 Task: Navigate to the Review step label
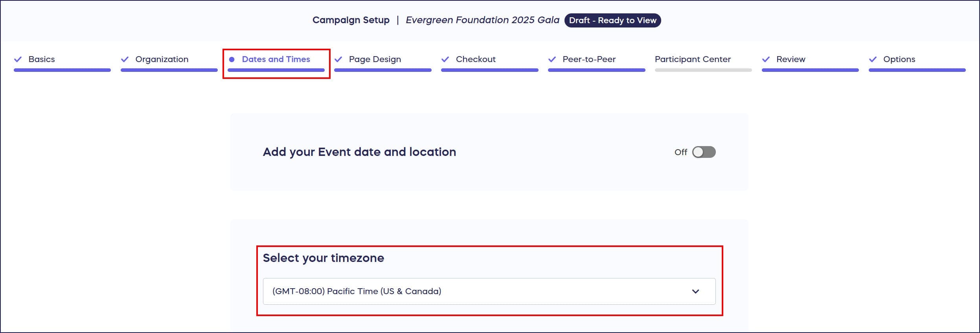[x=791, y=59]
